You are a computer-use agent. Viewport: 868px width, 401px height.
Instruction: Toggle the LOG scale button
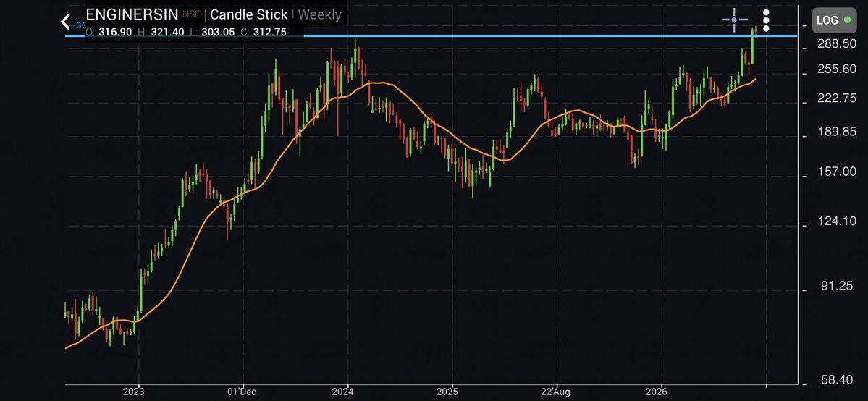833,20
